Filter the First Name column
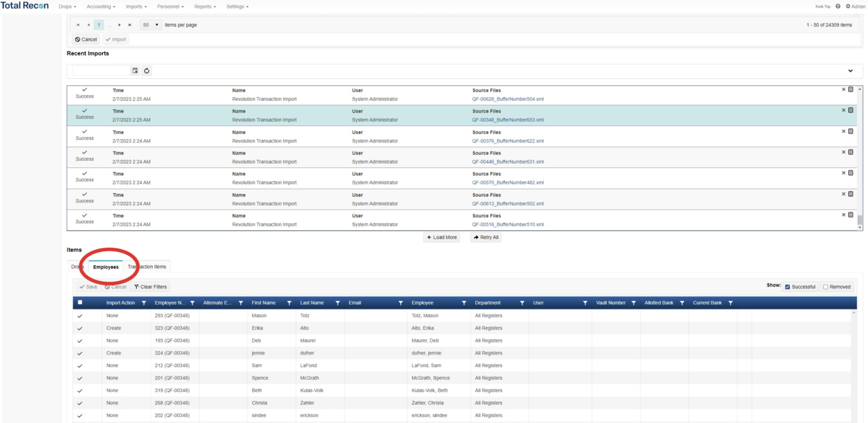This screenshot has height=423, width=868. click(289, 303)
